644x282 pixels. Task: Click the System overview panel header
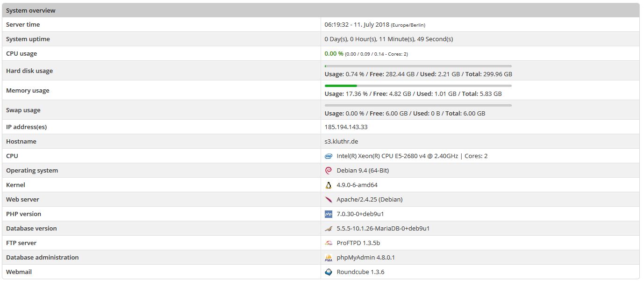point(322,10)
